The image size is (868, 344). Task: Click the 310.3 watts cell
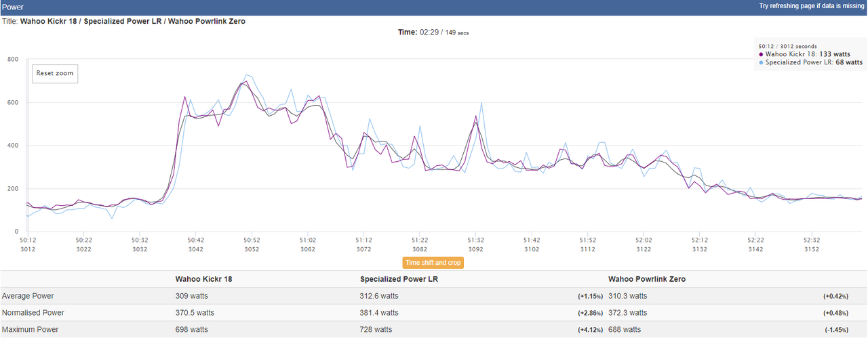(x=628, y=296)
